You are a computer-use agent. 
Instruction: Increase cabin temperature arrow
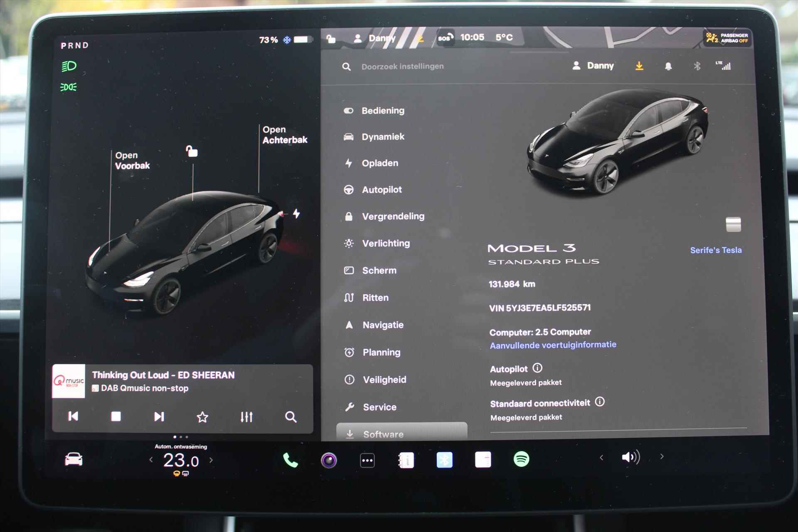[x=211, y=460]
